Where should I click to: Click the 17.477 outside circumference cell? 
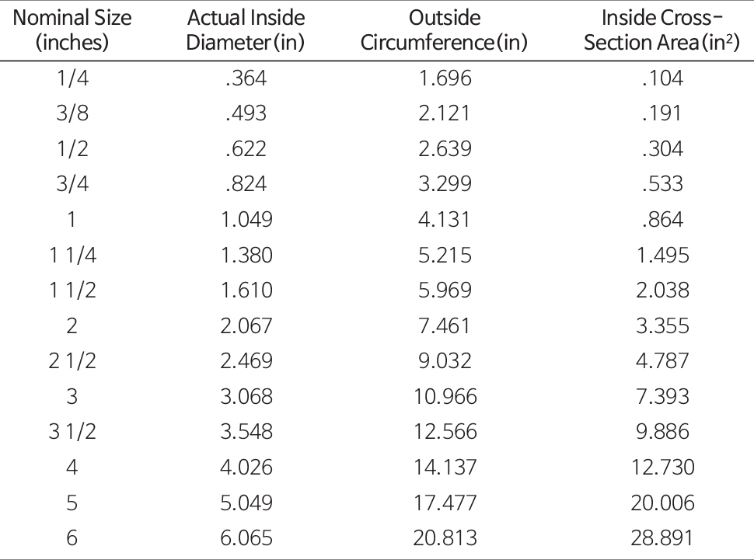[444, 503]
